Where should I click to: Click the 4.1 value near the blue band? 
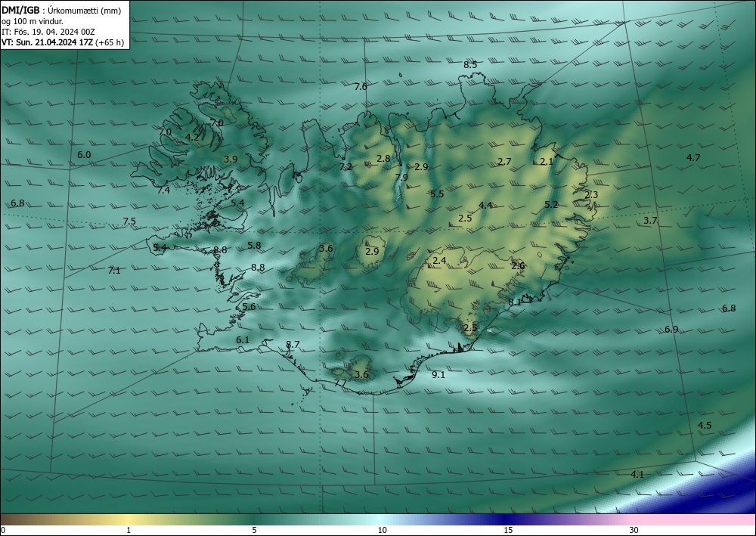click(637, 474)
